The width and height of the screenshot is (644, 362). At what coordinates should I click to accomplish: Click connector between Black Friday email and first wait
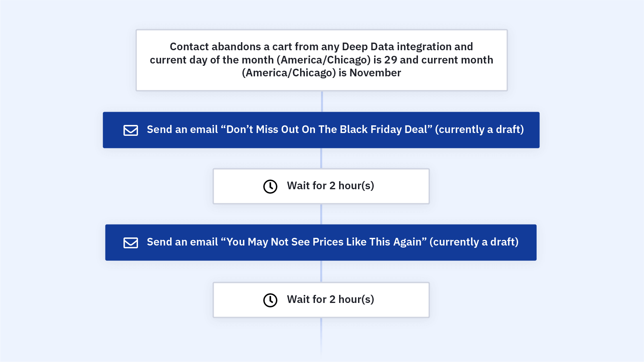[321, 158]
